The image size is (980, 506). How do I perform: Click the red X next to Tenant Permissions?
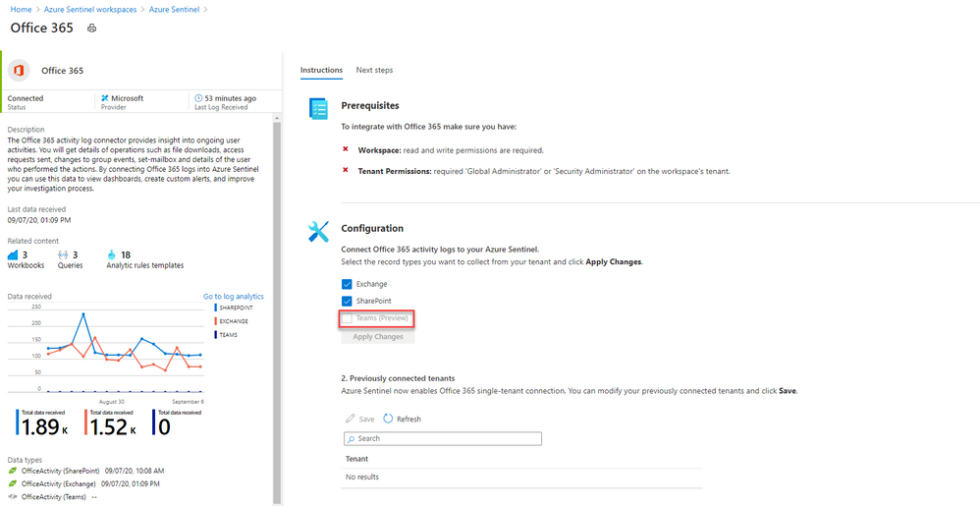346,170
